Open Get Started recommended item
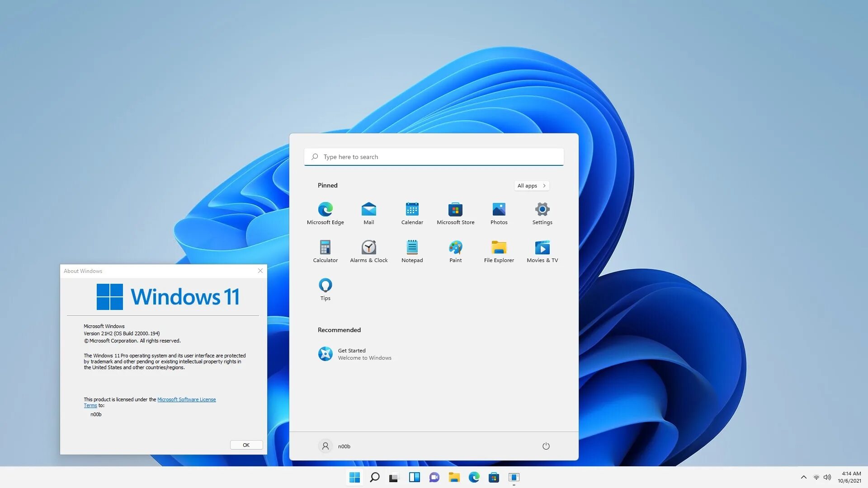The height and width of the screenshot is (488, 868). [x=354, y=354]
